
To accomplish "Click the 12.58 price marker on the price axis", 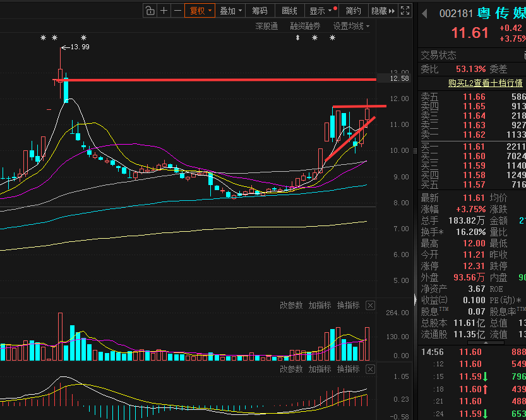I will click(394, 78).
